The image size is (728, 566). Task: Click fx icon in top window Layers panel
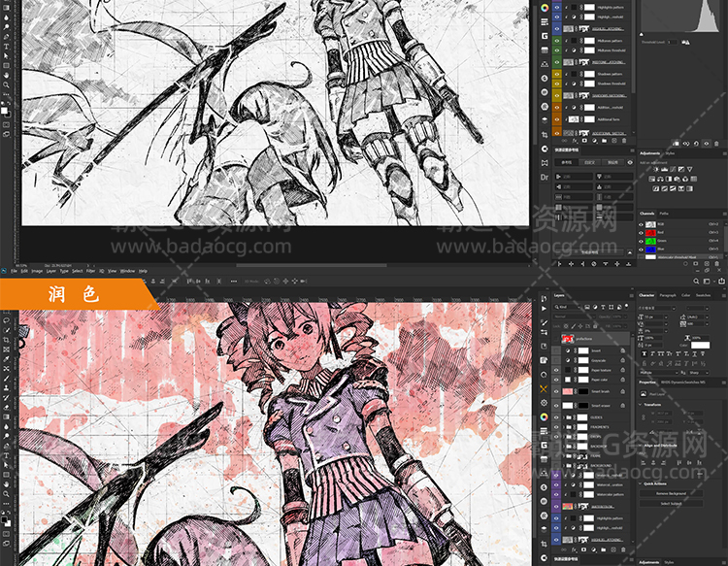pyautogui.click(x=575, y=140)
